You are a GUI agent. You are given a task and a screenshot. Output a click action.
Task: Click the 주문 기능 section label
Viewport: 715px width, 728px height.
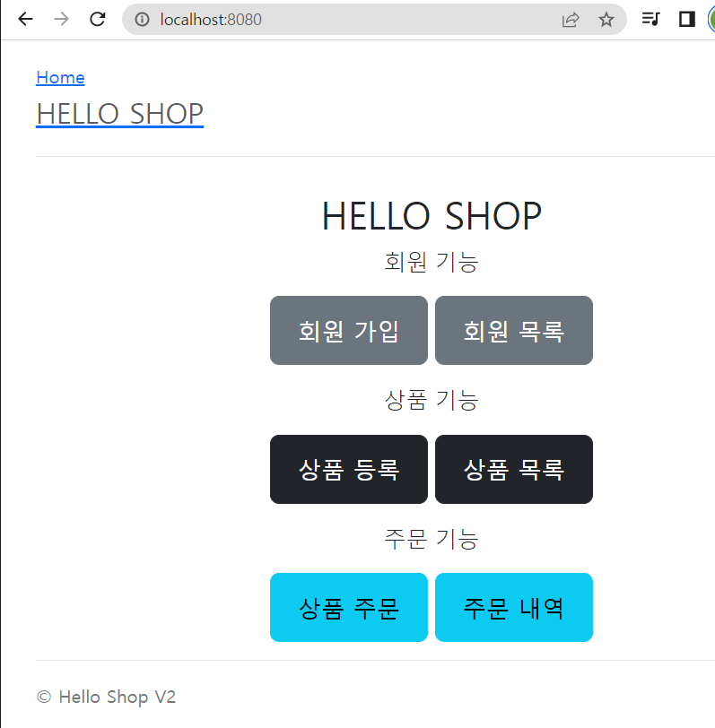(x=432, y=539)
